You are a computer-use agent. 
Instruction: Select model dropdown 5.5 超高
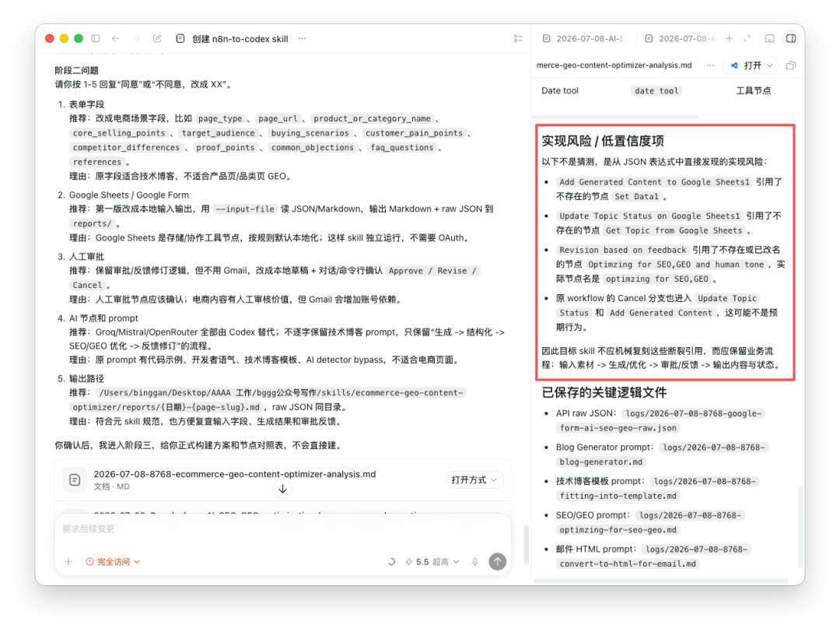click(432, 562)
